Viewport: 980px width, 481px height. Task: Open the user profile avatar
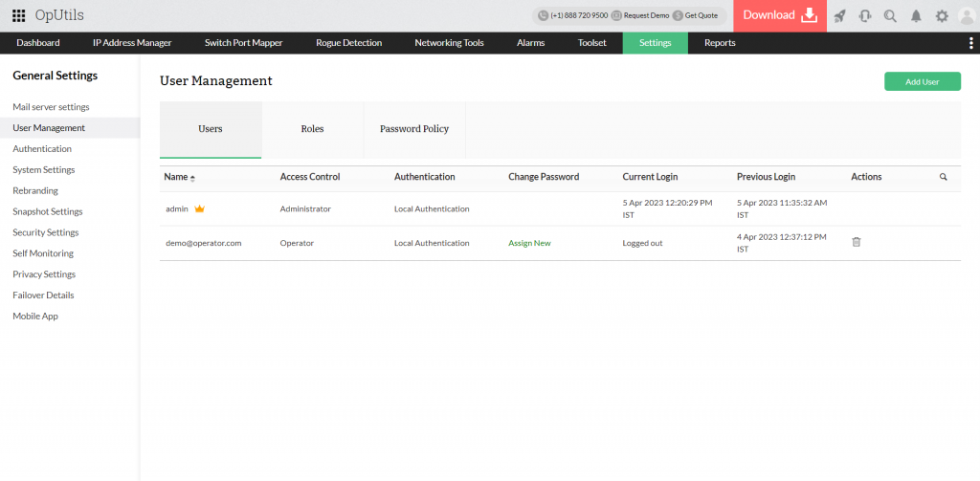966,15
